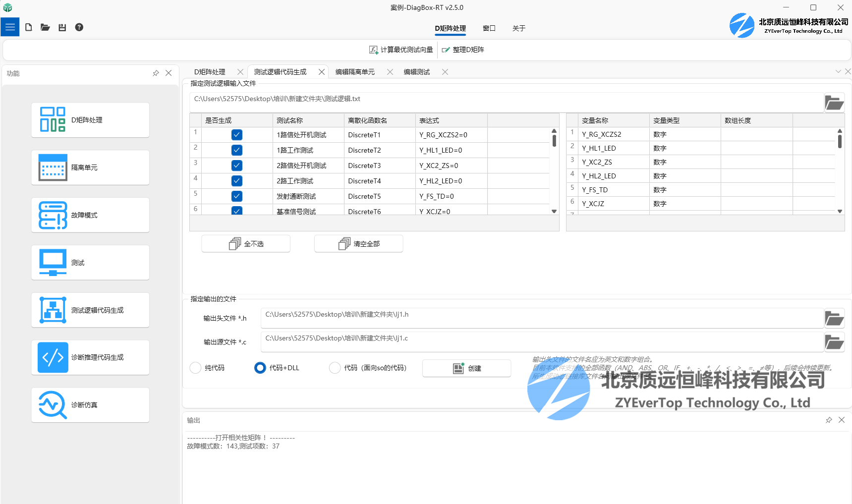Run 整理D矩阵 toolbar command
This screenshot has width=852, height=504.
(463, 50)
